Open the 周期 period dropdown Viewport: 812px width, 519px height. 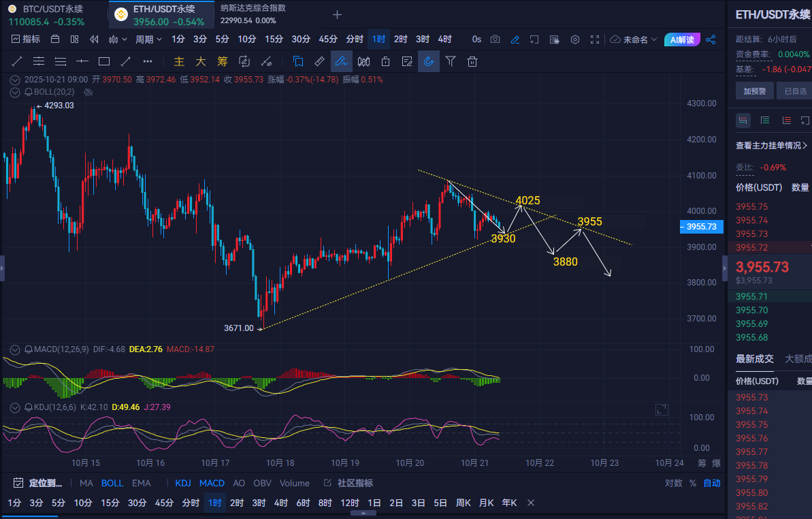point(148,40)
